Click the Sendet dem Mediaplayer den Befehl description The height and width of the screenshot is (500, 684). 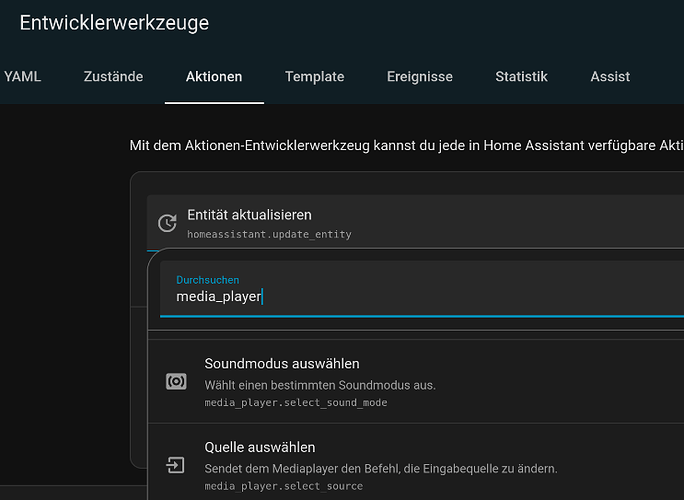click(x=381, y=469)
